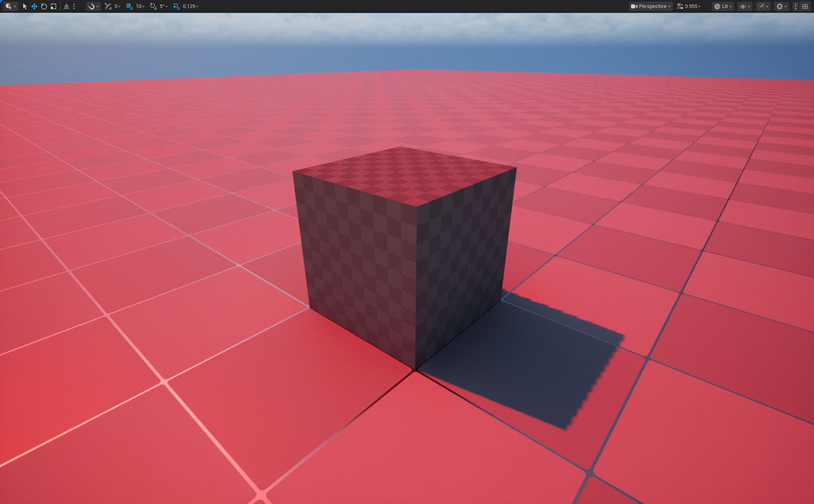Click the coordinate space icon
814x504 pixels.
click(x=66, y=6)
